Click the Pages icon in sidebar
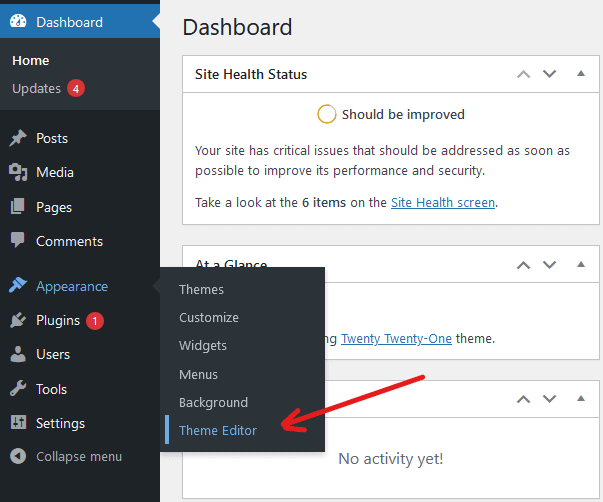 [18, 207]
